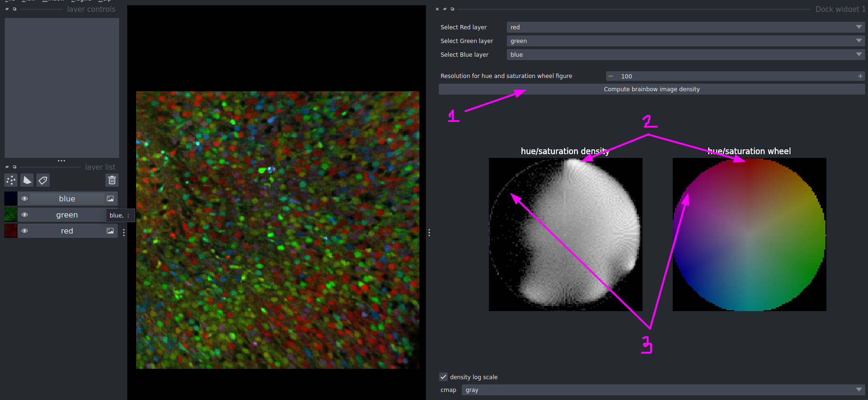The width and height of the screenshot is (868, 400).
Task: Close Dock widget 1 with X icon
Action: pos(437,9)
